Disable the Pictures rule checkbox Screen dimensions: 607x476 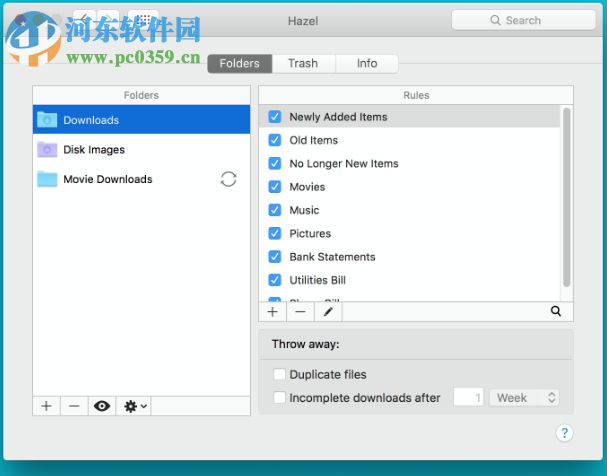click(x=275, y=233)
